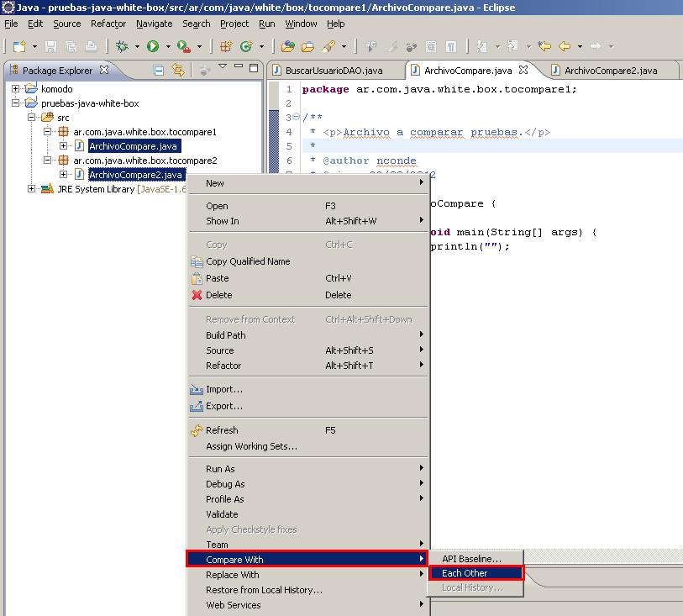Viewport: 683px width, 616px height.
Task: Toggle Link with Editor in Package Explorer
Action: point(178,70)
